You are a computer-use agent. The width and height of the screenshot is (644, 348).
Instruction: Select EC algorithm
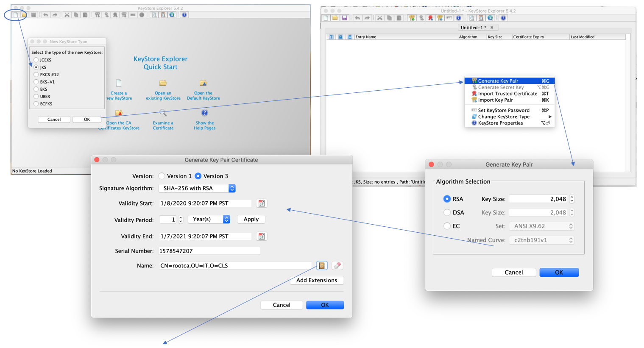(447, 226)
